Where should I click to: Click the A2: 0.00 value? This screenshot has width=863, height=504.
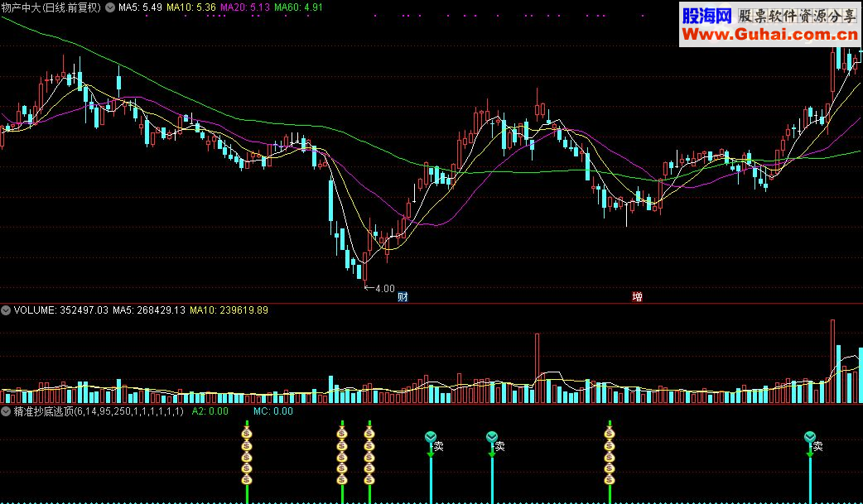coord(210,411)
